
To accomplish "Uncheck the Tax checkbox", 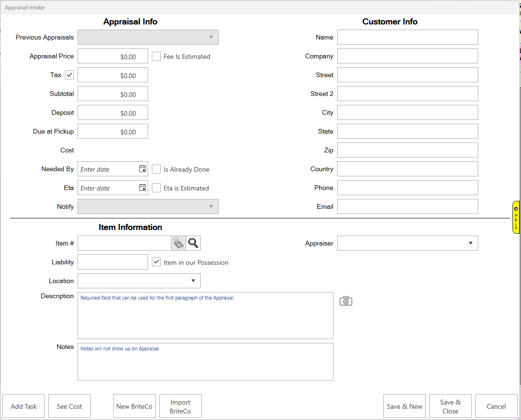I will [x=70, y=75].
